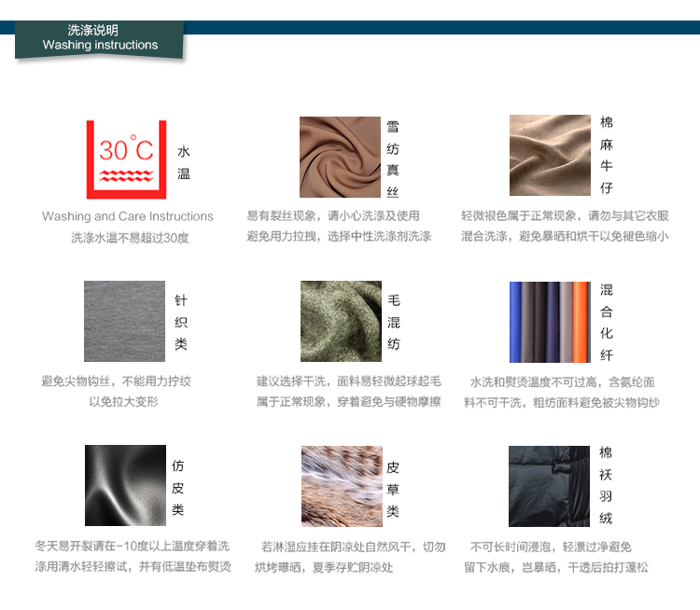
Task: Click the Washing and Care Instructions text
Action: 128,216
